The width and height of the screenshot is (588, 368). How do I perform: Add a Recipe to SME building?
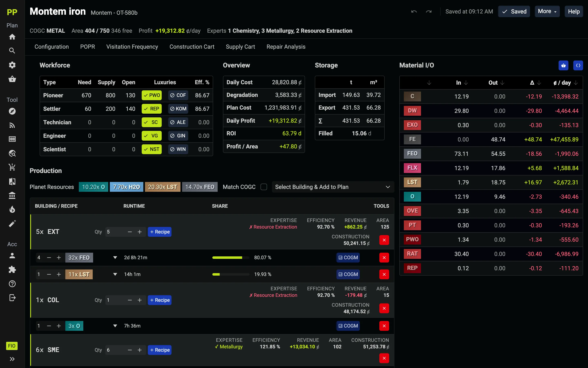coord(160,350)
